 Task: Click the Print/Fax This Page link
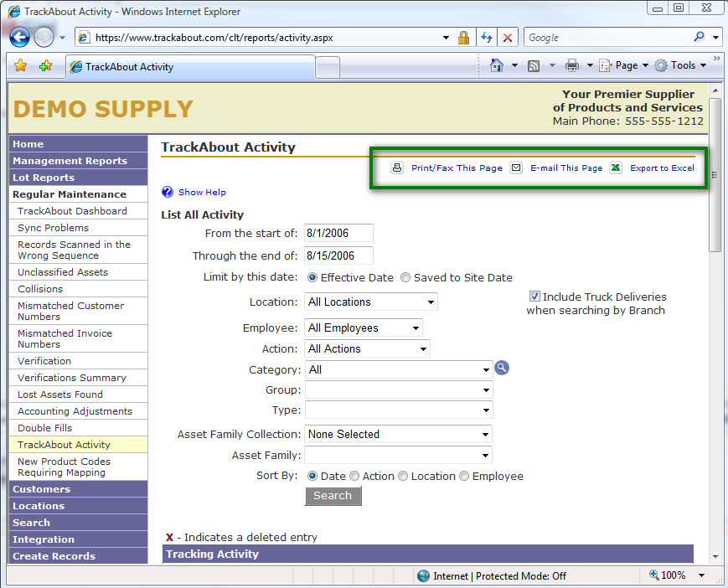(457, 168)
